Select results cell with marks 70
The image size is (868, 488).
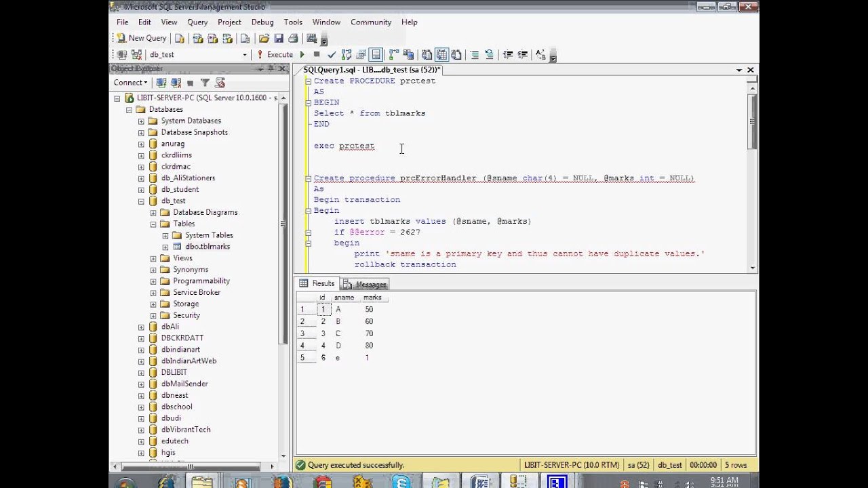369,333
